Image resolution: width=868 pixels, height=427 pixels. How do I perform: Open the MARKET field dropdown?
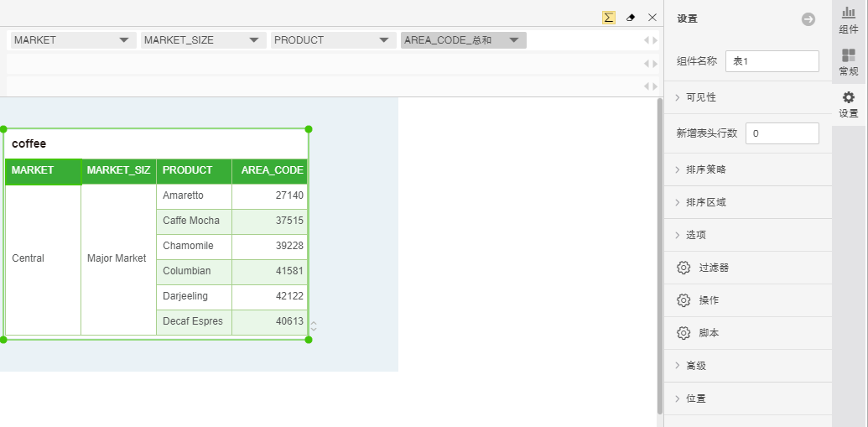coord(124,40)
